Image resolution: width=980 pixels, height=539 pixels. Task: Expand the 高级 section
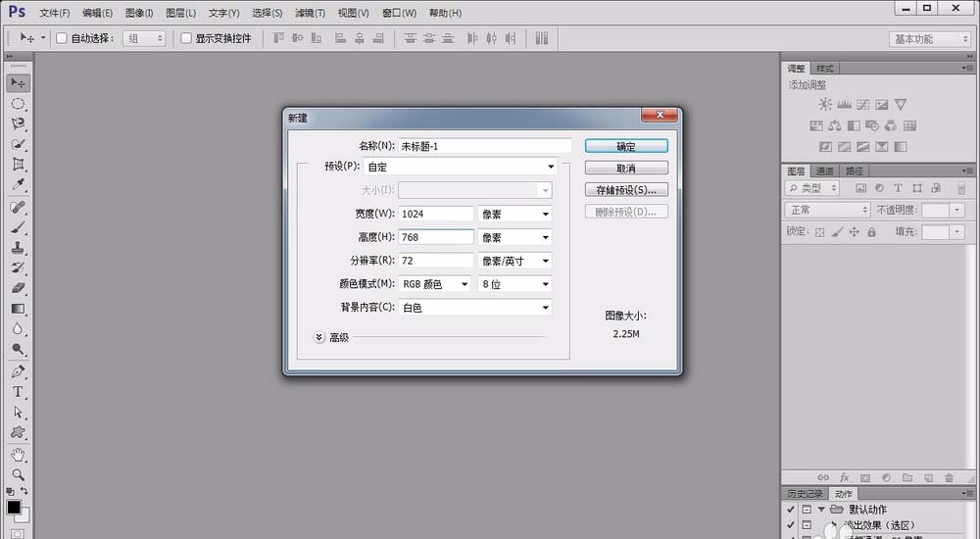pos(319,338)
